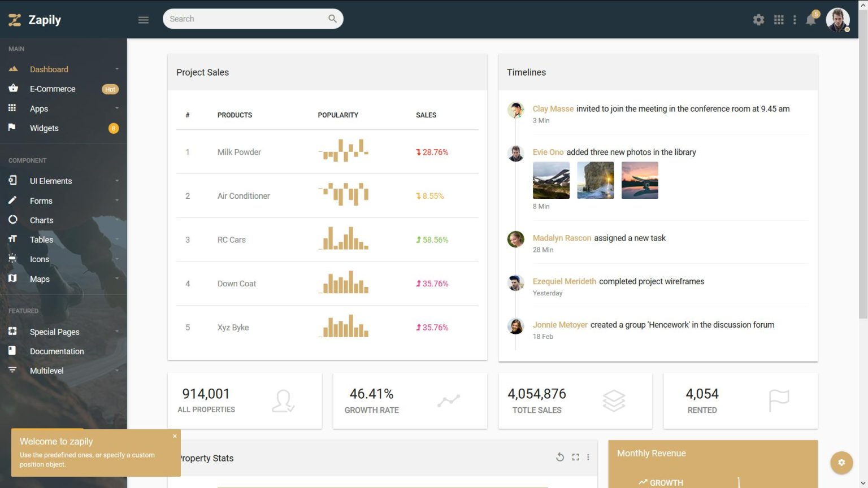
Task: View Evie Ono's mountain photo thumbnail
Action: pos(551,180)
